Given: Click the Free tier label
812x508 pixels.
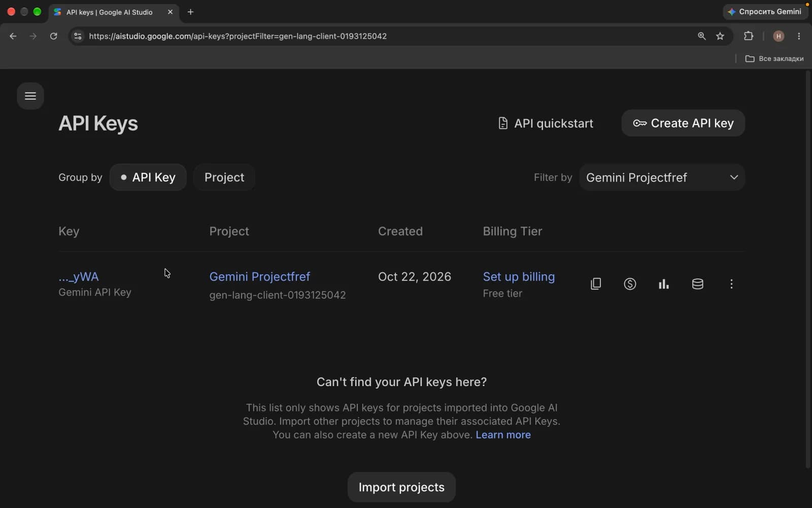Looking at the screenshot, I should [502, 294].
